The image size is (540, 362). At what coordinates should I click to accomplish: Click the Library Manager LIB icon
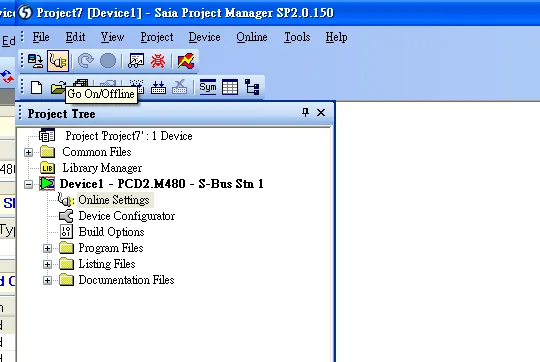click(x=48, y=168)
